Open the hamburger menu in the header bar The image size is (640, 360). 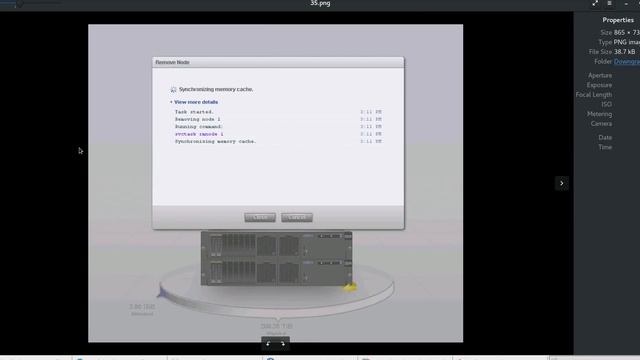pyautogui.click(x=609, y=3)
